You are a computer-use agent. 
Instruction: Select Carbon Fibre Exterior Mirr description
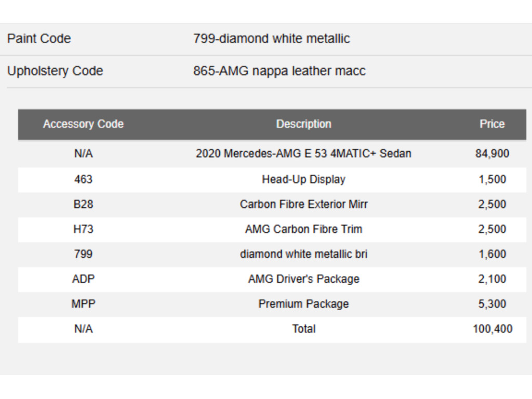coord(303,204)
